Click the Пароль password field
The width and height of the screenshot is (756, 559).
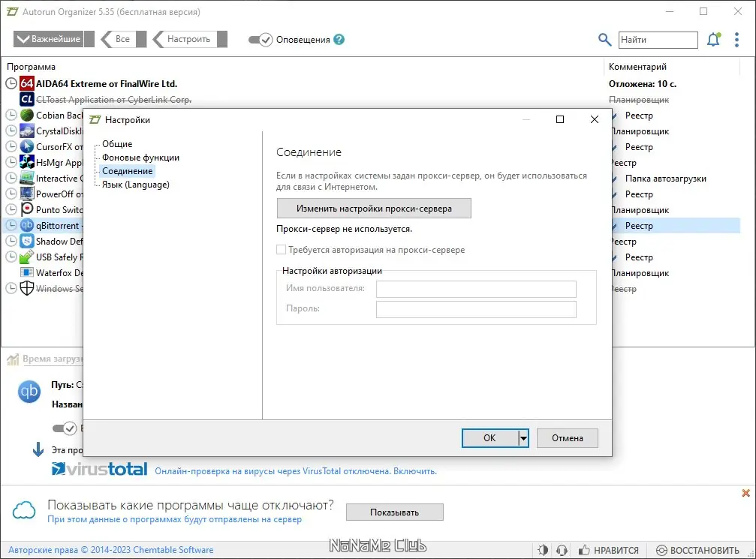point(476,309)
